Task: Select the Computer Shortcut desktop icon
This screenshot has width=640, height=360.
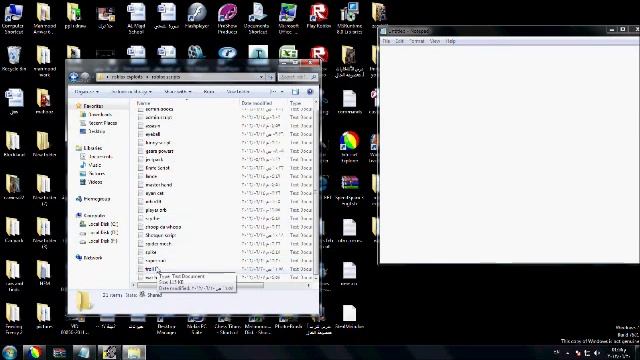Action: [13, 18]
